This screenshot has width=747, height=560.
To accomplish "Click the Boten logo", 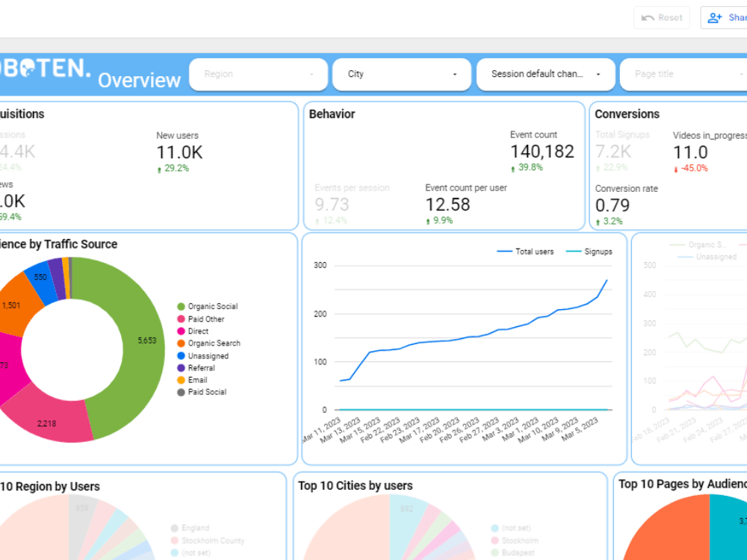I will coord(44,68).
